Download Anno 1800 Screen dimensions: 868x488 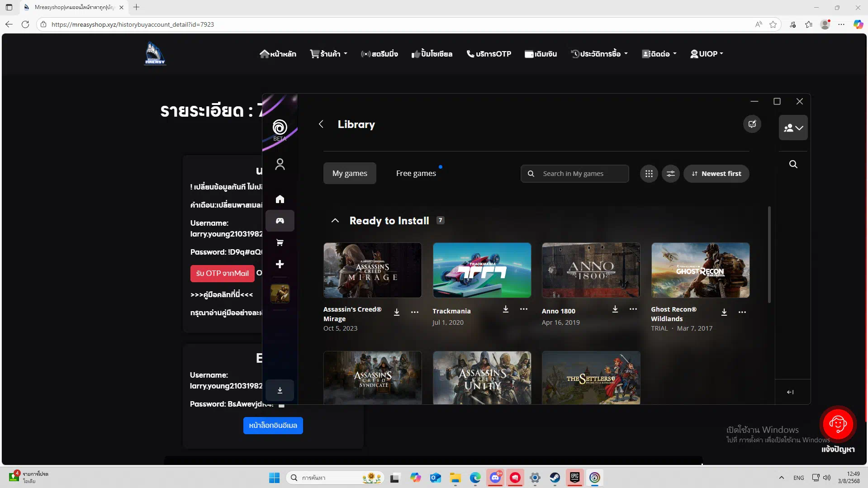(615, 309)
